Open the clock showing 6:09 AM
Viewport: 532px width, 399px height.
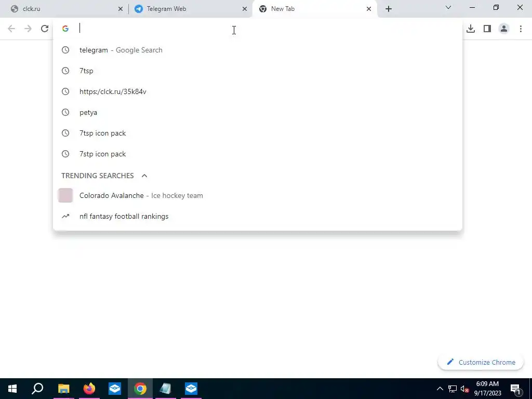coord(487,389)
